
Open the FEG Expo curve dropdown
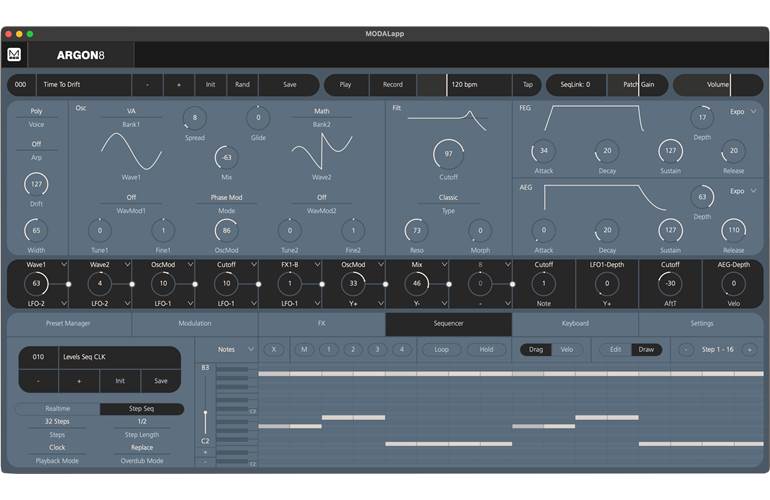[743, 111]
